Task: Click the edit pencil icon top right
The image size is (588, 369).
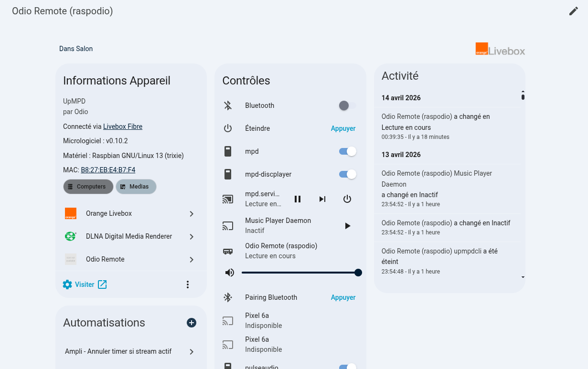Action: tap(573, 11)
